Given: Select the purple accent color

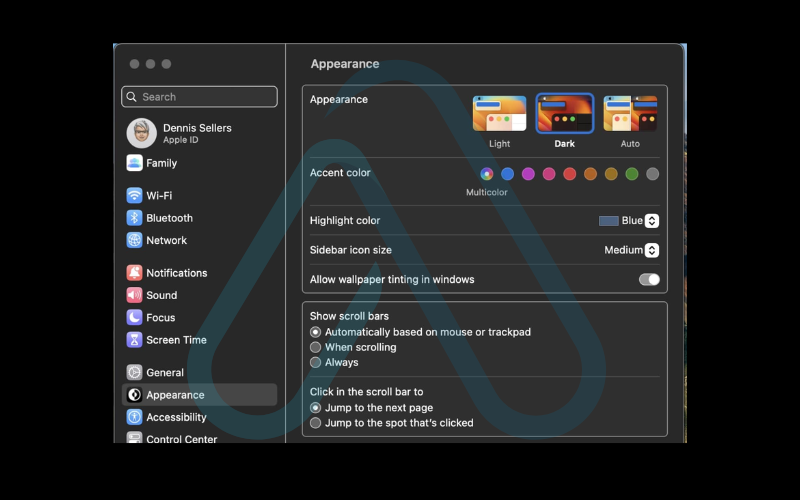Looking at the screenshot, I should tap(528, 174).
